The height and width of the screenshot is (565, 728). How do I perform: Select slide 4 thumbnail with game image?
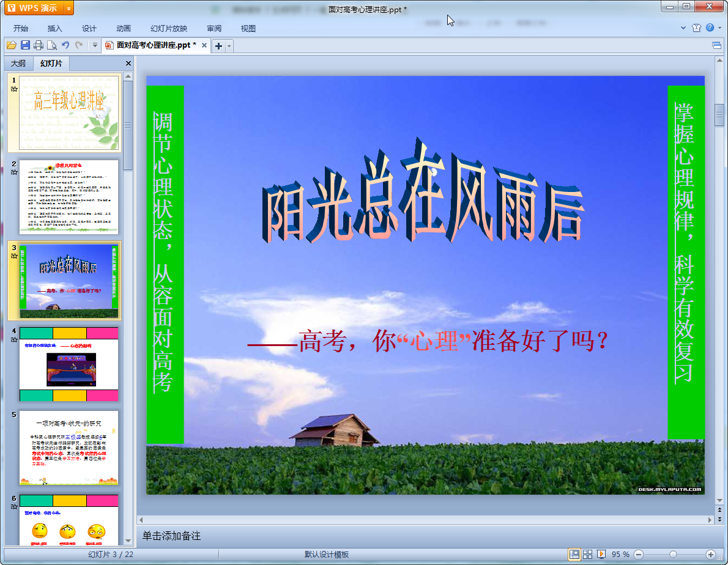point(69,364)
